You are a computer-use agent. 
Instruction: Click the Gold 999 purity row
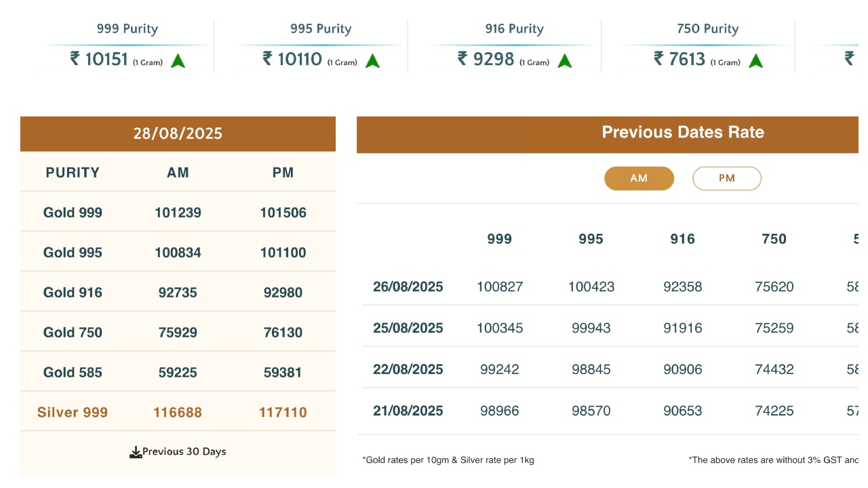pos(73,213)
